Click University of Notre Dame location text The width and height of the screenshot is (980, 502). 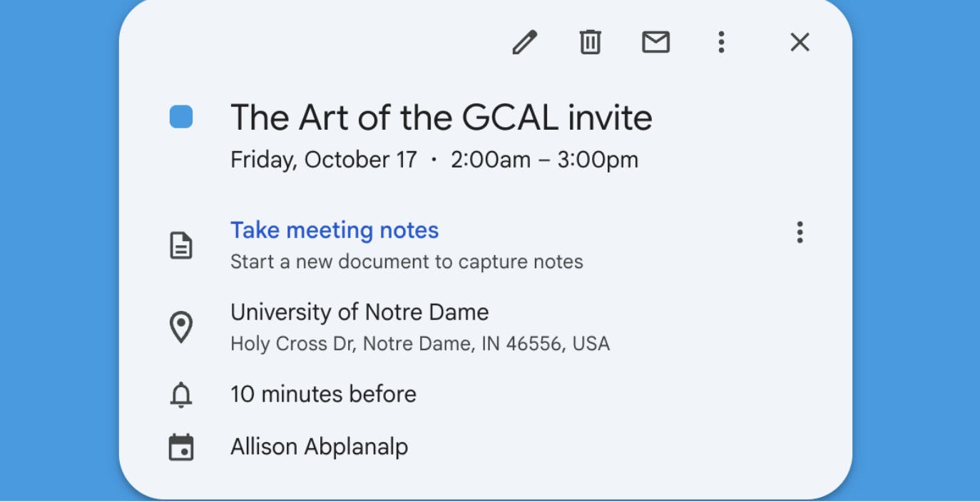pyautogui.click(x=359, y=312)
